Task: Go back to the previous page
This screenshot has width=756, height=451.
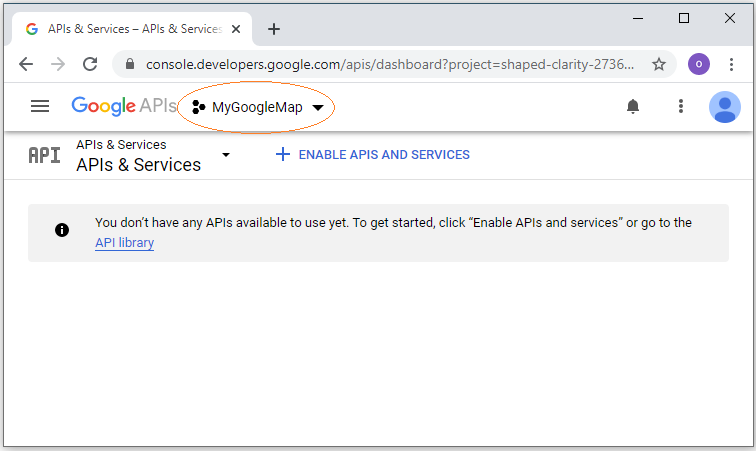Action: click(x=26, y=64)
